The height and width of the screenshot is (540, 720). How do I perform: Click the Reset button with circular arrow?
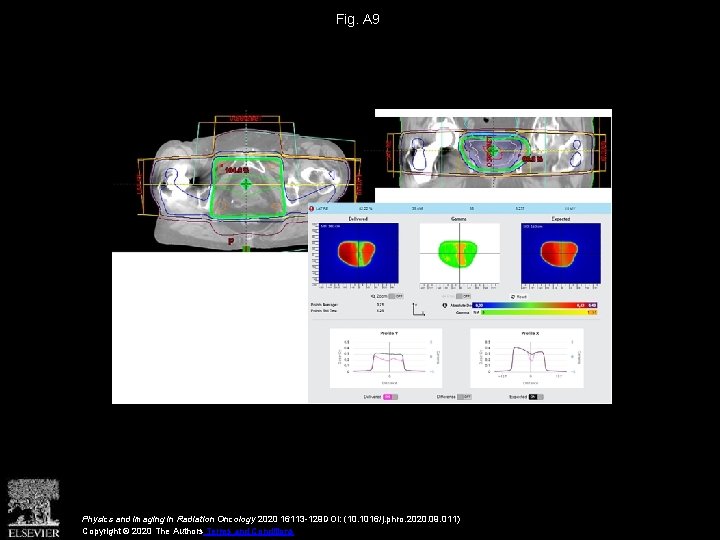tap(518, 297)
